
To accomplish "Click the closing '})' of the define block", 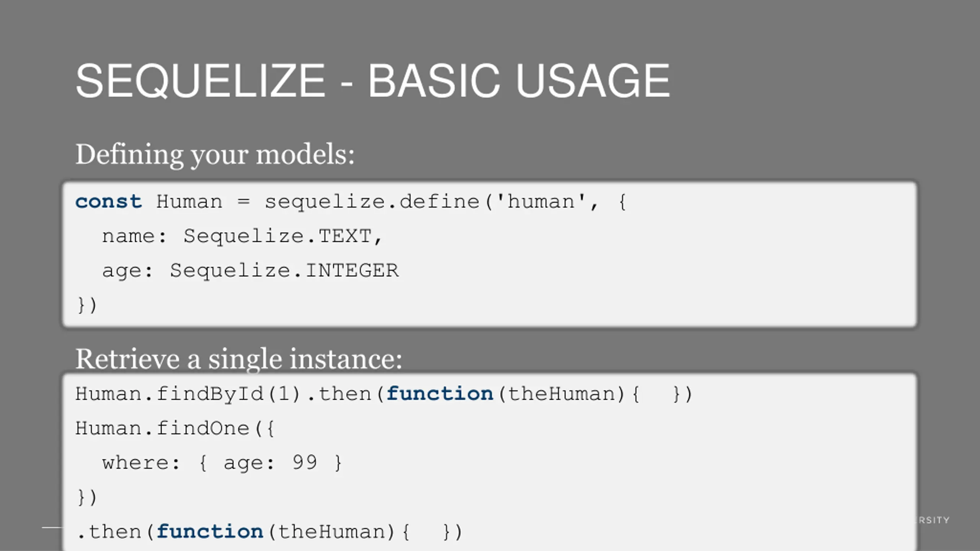I will tap(87, 305).
